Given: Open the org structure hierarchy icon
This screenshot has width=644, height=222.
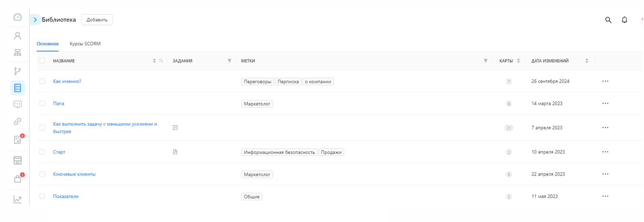Looking at the screenshot, I should click(x=17, y=53).
